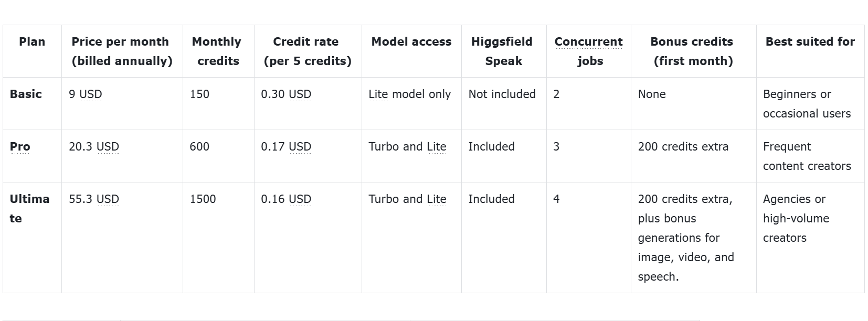The height and width of the screenshot is (321, 868).
Task: Select the Bonus credits header
Action: [692, 51]
